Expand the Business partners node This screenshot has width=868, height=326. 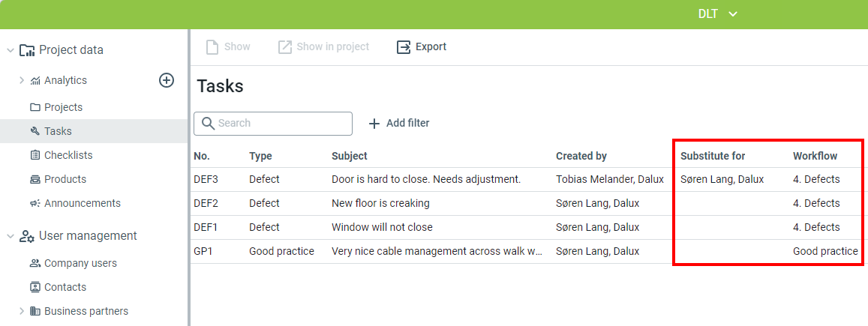point(21,311)
